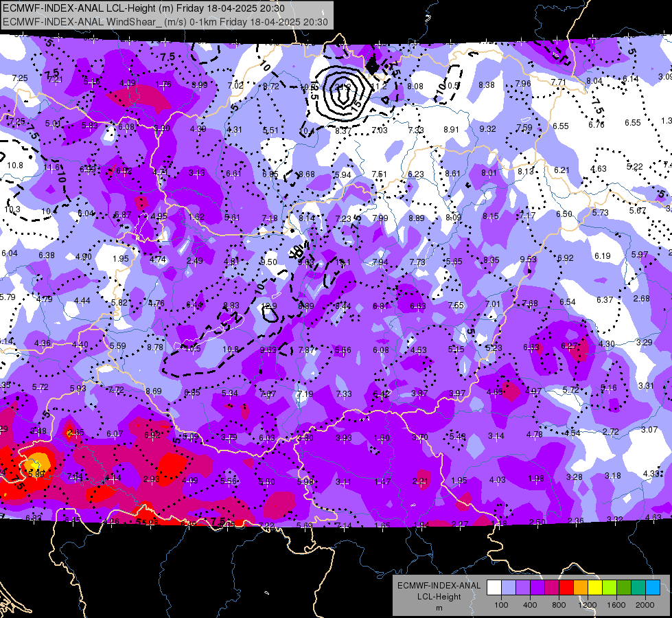Click the map value 4.78
Viewport: 672px width, 618px height.
click(534, 434)
